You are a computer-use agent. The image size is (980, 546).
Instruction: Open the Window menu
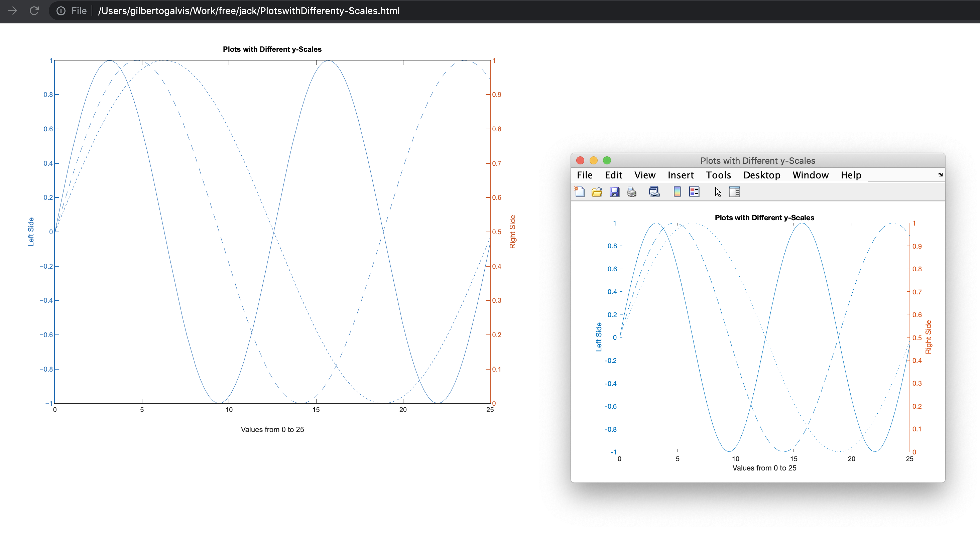(810, 175)
